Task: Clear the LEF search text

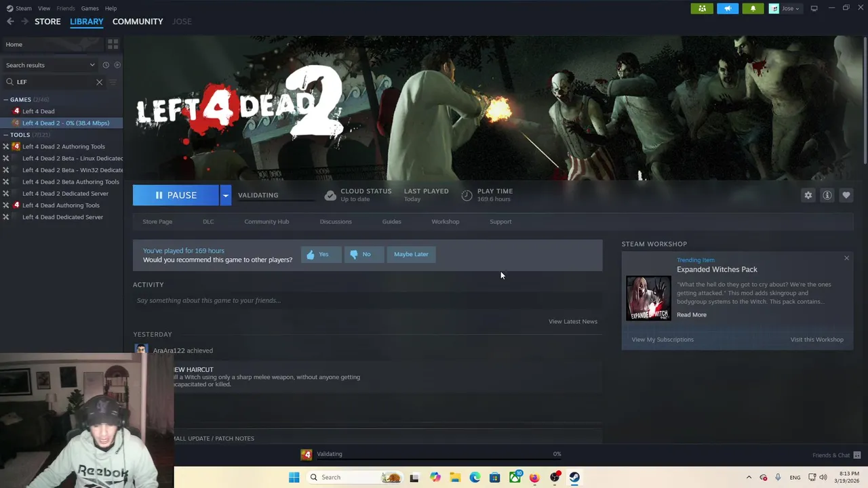Action: [x=99, y=82]
